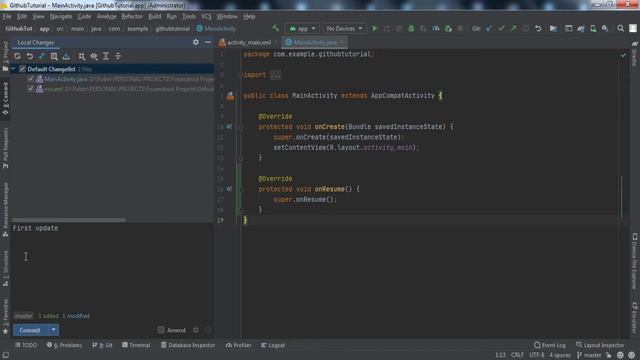Start debugging with the green bug icon
The image size is (640, 360).
click(x=411, y=29)
